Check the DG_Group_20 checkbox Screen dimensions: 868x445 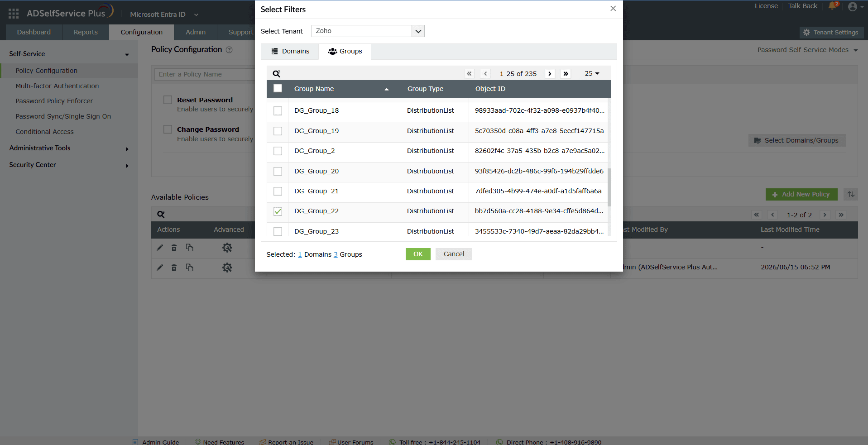[x=278, y=172]
